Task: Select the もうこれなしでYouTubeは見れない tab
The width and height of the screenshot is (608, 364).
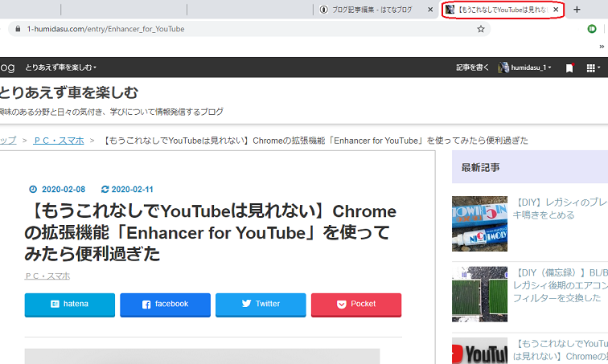Action: click(503, 10)
